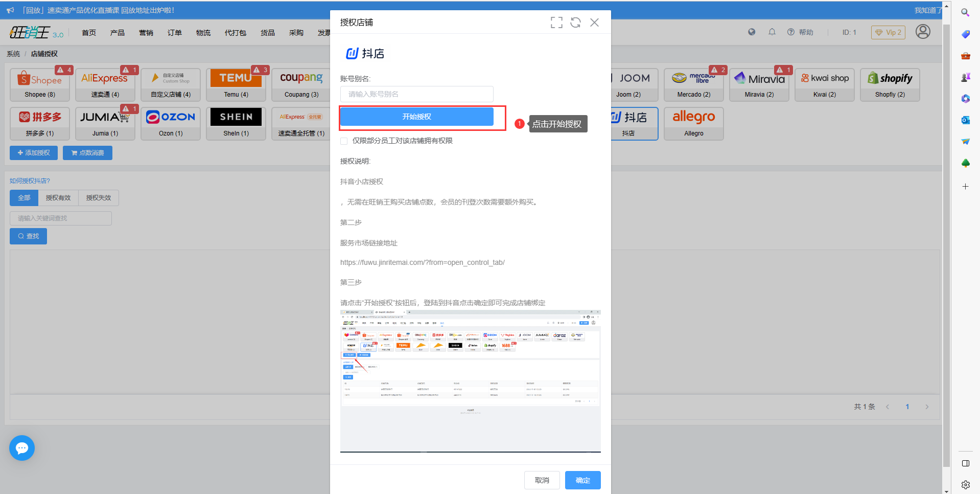Click the 系统 breadcrumb
Viewport: 980px width, 494px height.
tap(13, 54)
